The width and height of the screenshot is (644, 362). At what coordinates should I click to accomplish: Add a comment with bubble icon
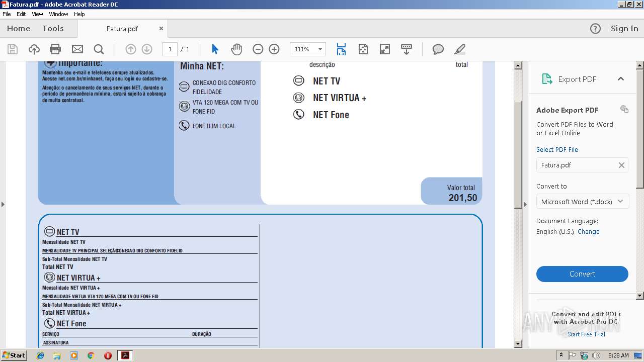438,49
